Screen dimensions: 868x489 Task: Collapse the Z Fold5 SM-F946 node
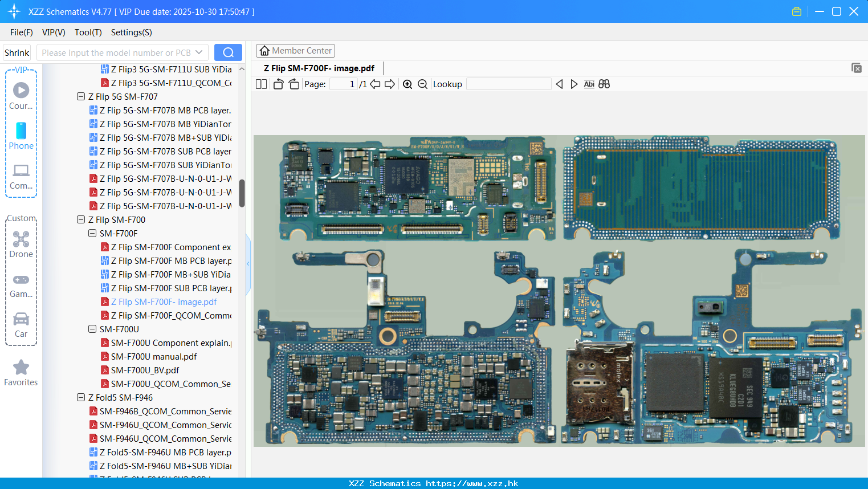[x=81, y=398]
